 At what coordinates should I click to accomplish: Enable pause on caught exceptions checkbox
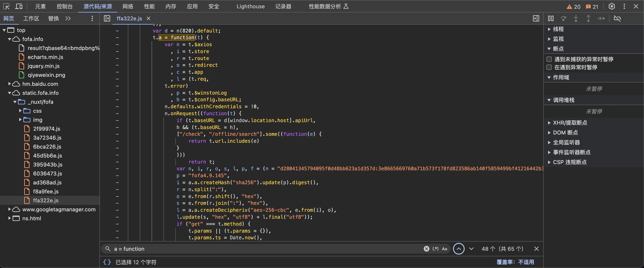[549, 67]
